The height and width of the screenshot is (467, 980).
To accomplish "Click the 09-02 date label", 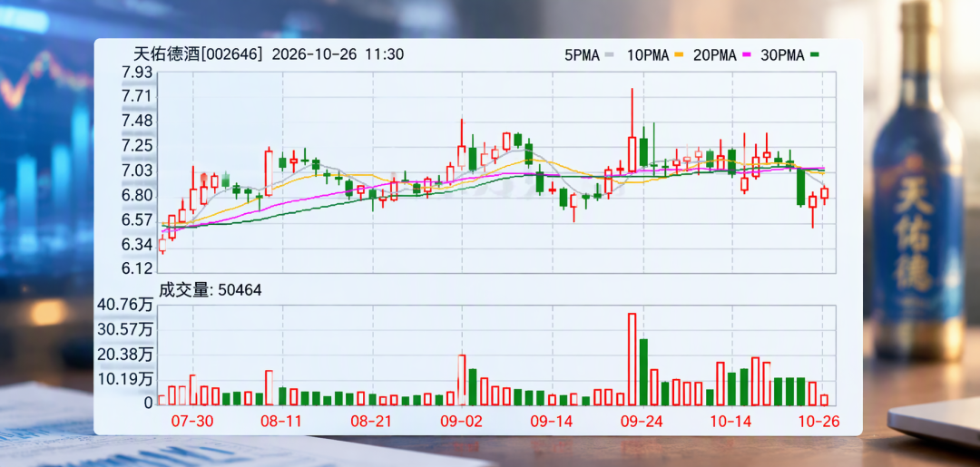I will pos(462,422).
